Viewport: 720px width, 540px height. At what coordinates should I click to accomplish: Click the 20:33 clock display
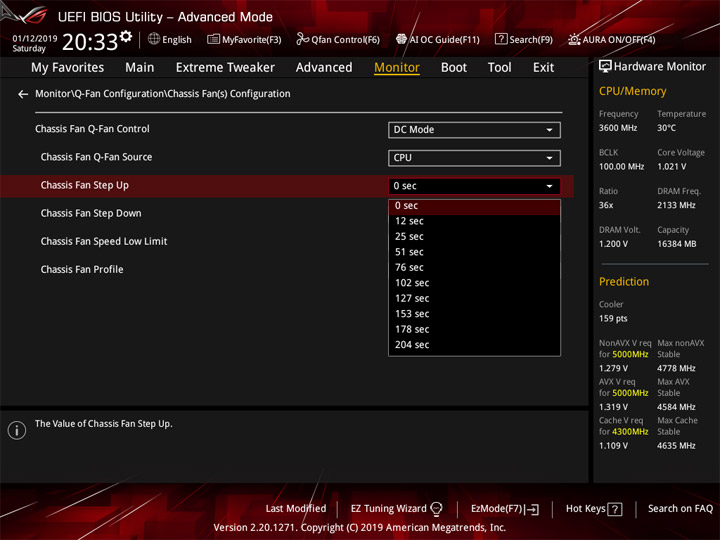pos(90,42)
